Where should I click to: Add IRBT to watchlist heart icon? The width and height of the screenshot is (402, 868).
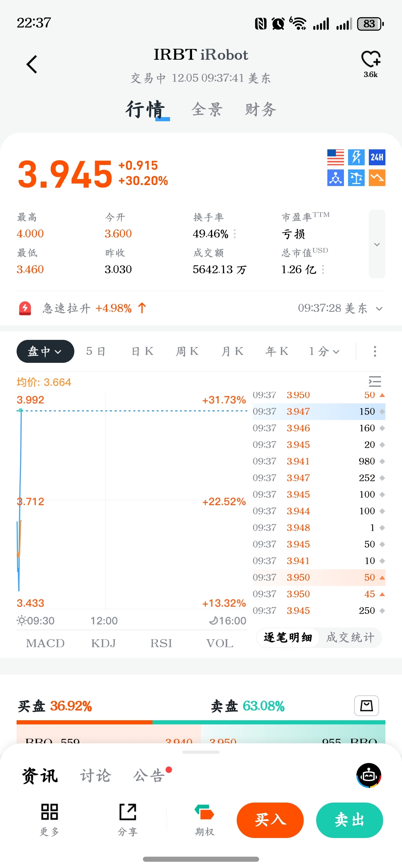(x=370, y=60)
